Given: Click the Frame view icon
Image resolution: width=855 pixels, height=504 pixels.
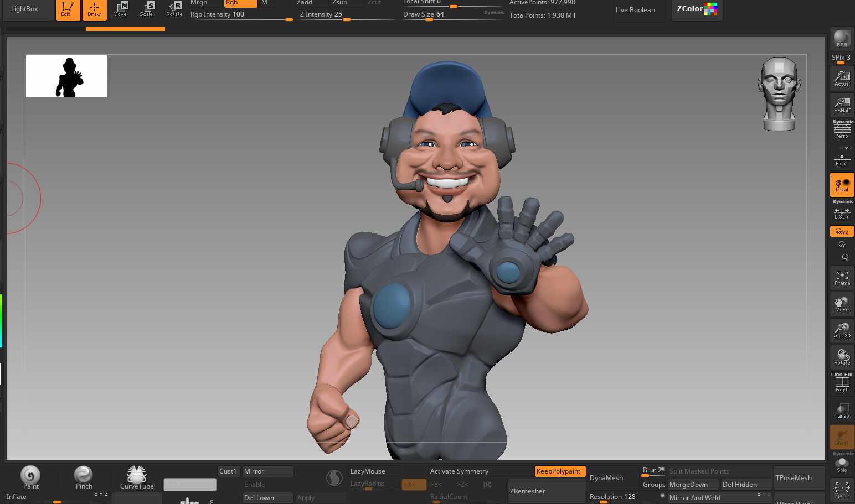Looking at the screenshot, I should tap(842, 278).
